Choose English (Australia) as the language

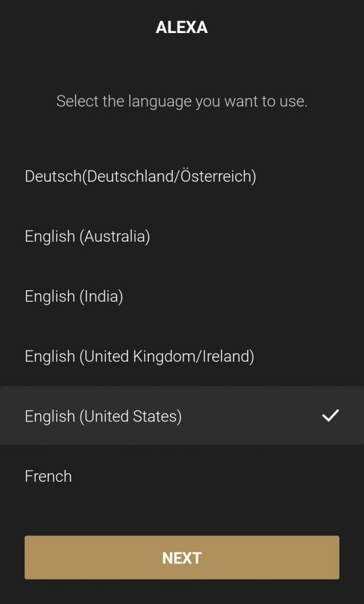[x=87, y=237]
